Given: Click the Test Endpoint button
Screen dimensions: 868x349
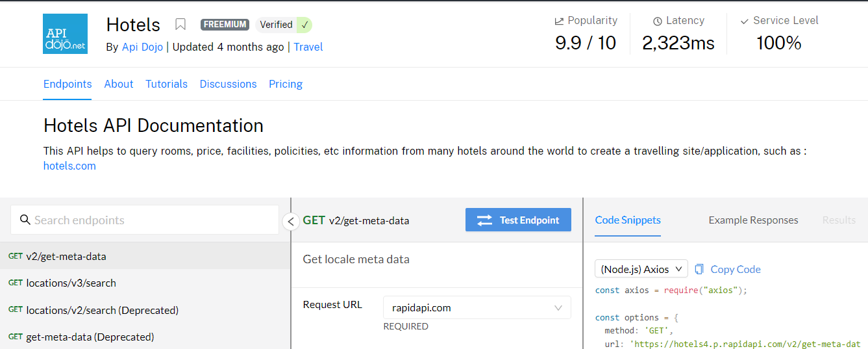Looking at the screenshot, I should click(518, 220).
